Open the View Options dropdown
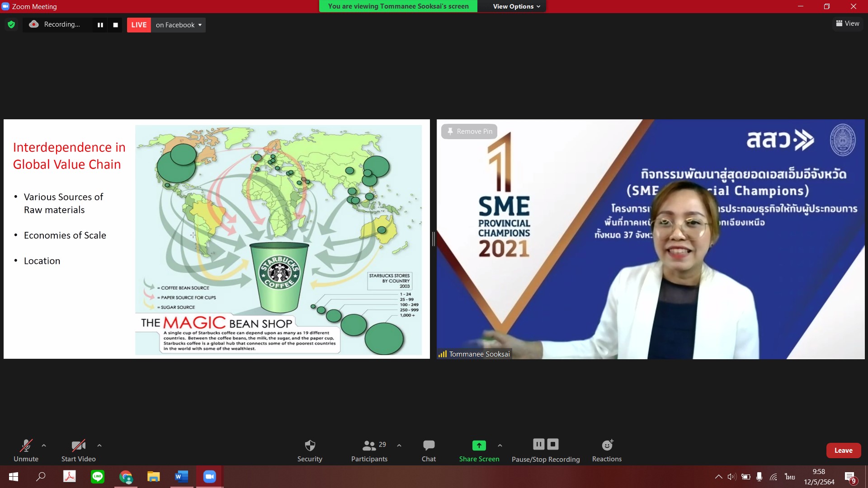The width and height of the screenshot is (868, 488). (x=516, y=6)
